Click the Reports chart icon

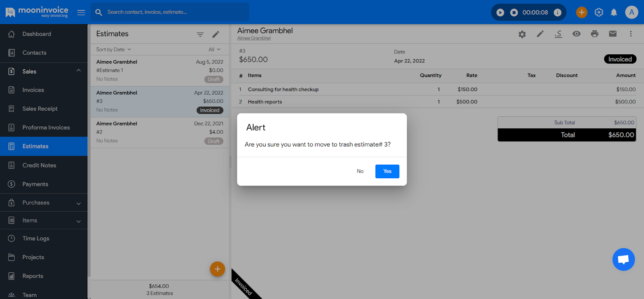coord(11,276)
